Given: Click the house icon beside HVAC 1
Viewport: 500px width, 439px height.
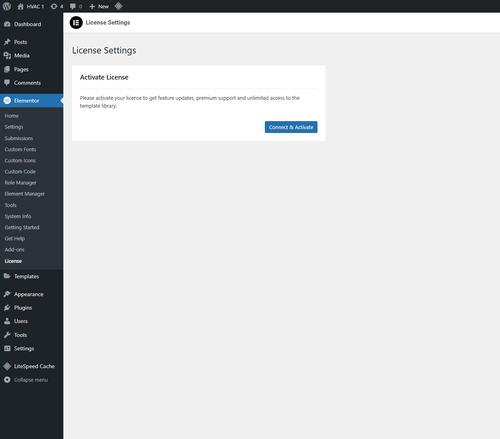Looking at the screenshot, I should [20, 6].
